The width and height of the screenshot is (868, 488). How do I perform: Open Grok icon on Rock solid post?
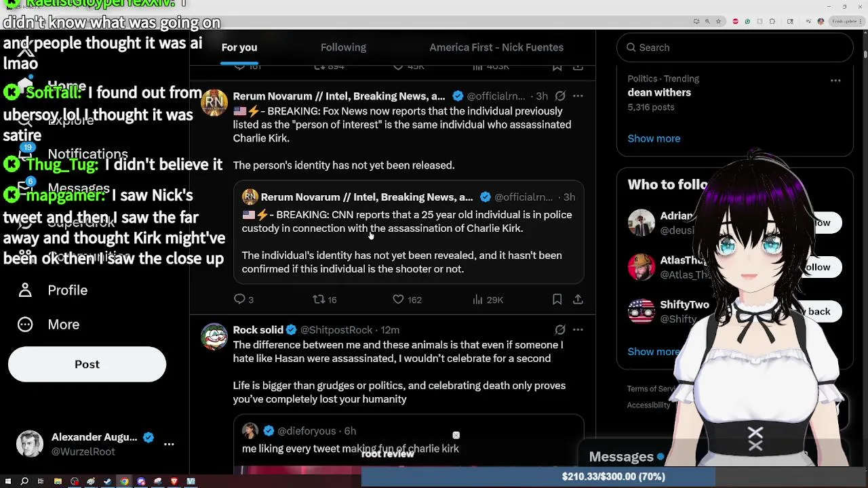point(559,330)
